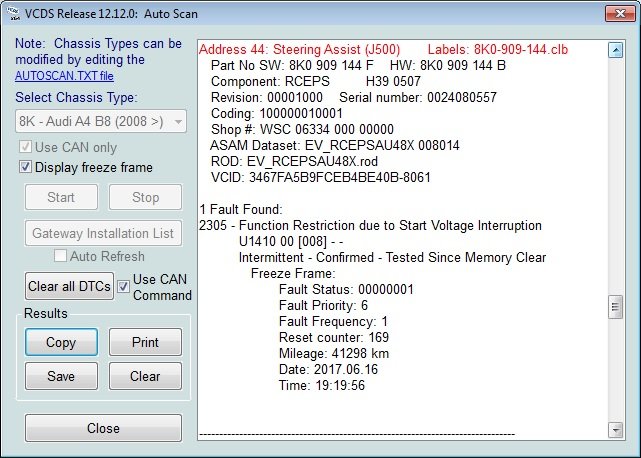Click the 'Shop #: WSC 06334 000 00000' line

(x=302, y=129)
